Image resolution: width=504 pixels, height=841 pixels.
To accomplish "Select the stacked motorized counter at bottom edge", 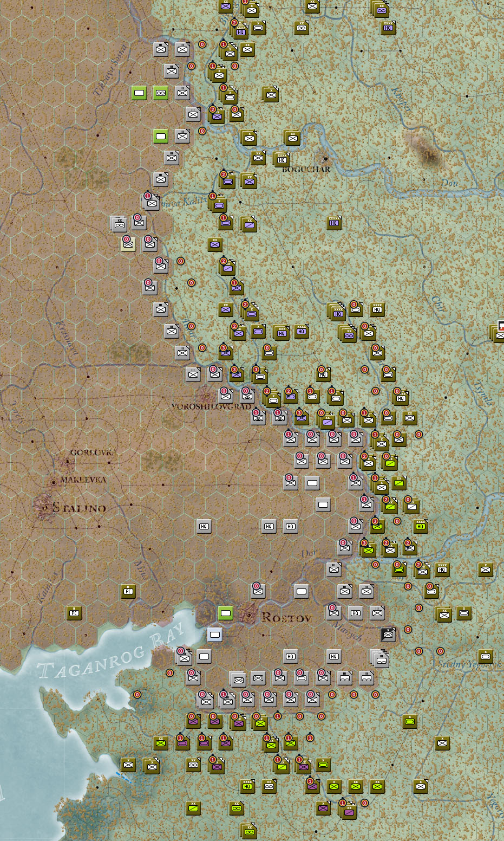I will click(x=248, y=831).
